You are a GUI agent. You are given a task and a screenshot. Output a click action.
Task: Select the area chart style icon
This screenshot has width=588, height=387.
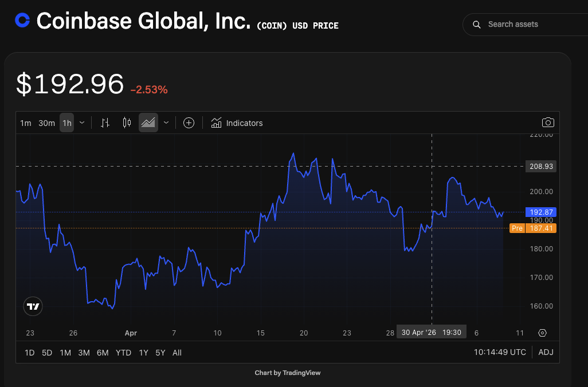coord(148,123)
